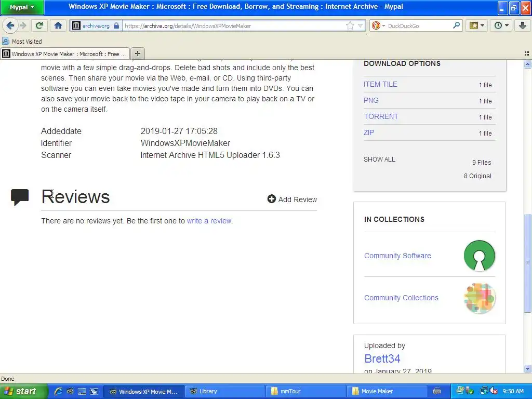Open the bookmarks menu button
The width and height of the screenshot is (532, 399).
coord(477,25)
